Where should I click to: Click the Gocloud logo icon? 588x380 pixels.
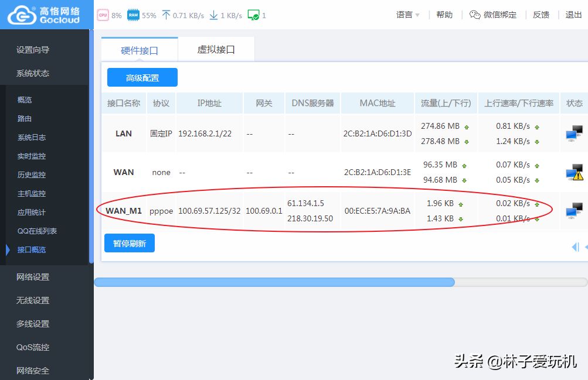tap(21, 15)
